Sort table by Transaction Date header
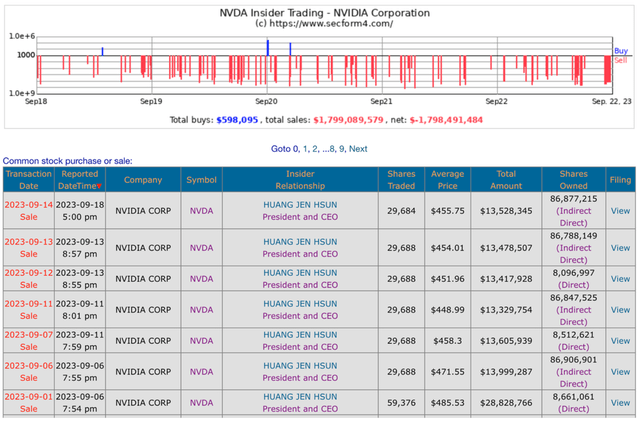Image resolution: width=640 pixels, height=422 pixels. (x=29, y=180)
